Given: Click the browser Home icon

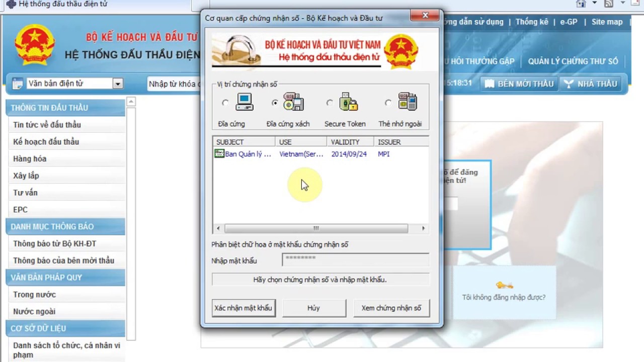Looking at the screenshot, I should (x=581, y=4).
